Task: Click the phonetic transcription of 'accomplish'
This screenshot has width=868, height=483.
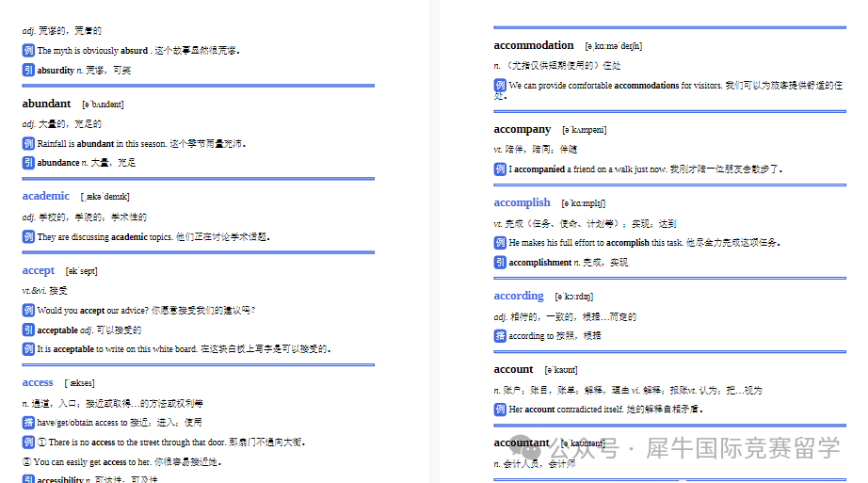Action: click(x=584, y=203)
